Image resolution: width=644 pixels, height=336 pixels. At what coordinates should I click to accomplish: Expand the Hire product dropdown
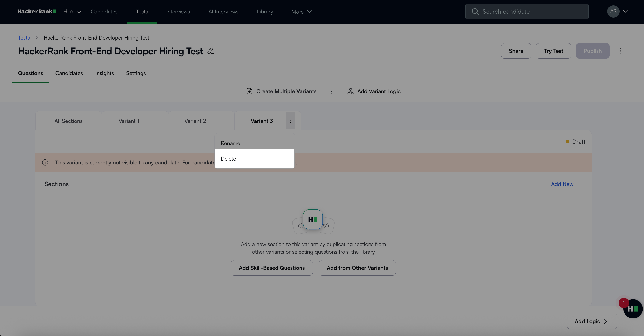coord(72,12)
